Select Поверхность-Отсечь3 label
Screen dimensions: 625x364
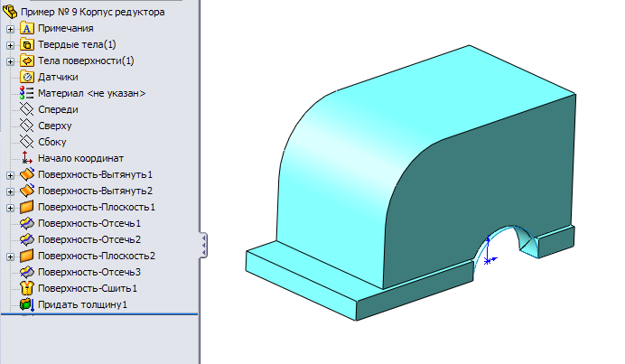pyautogui.click(x=89, y=272)
